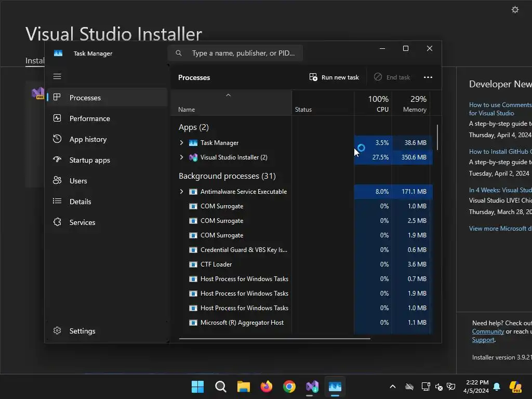The image size is (532, 399).
Task: Open the three-dots more options menu
Action: click(x=428, y=77)
